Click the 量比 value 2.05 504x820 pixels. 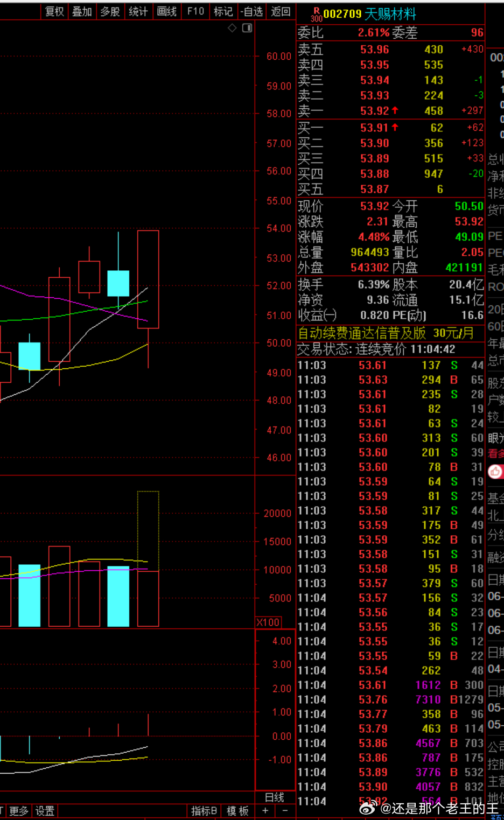[x=472, y=253]
